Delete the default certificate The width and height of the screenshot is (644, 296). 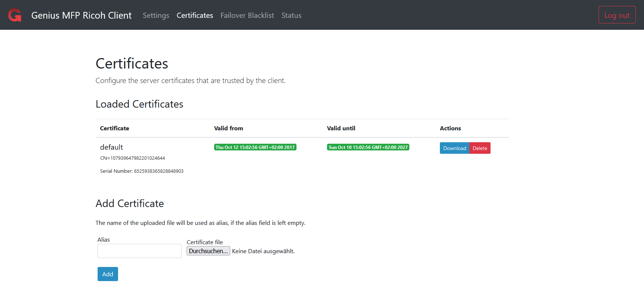[x=480, y=148]
